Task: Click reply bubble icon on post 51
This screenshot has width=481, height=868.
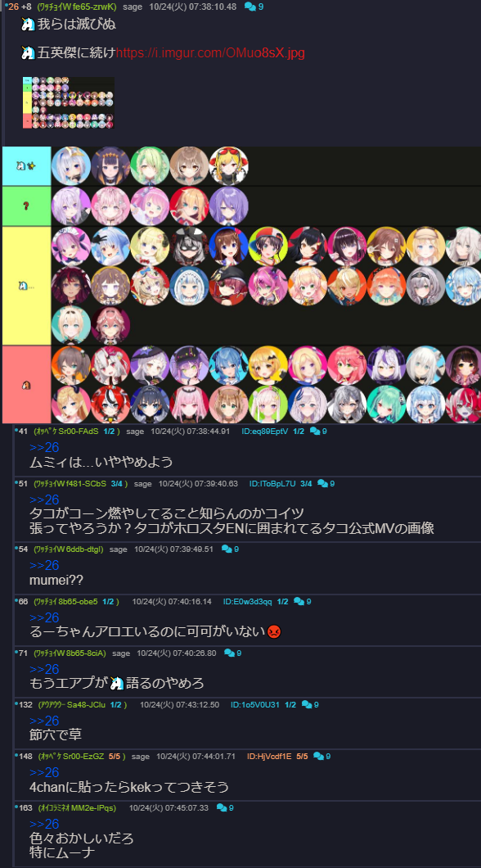Action: tap(323, 484)
